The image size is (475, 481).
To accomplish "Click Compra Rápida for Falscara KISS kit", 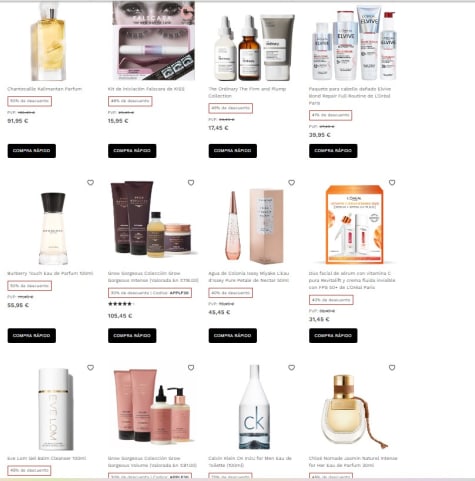I will tap(132, 151).
